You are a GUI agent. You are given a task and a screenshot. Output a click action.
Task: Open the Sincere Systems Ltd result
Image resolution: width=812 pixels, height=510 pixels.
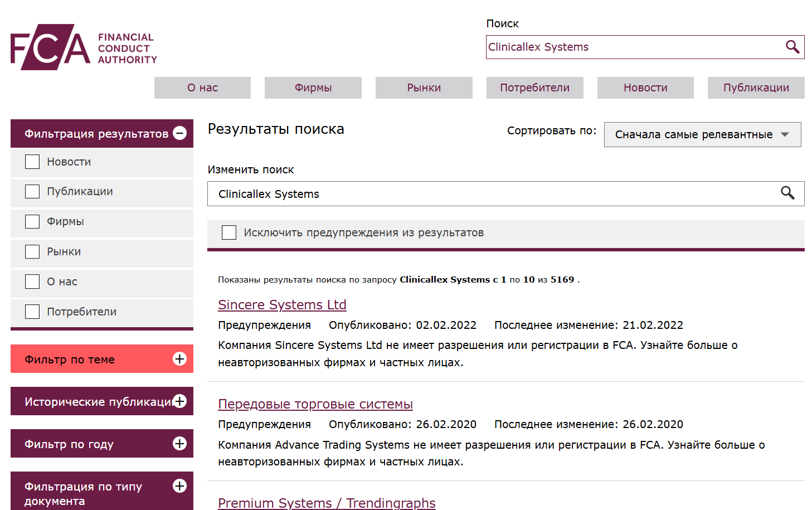pos(282,305)
